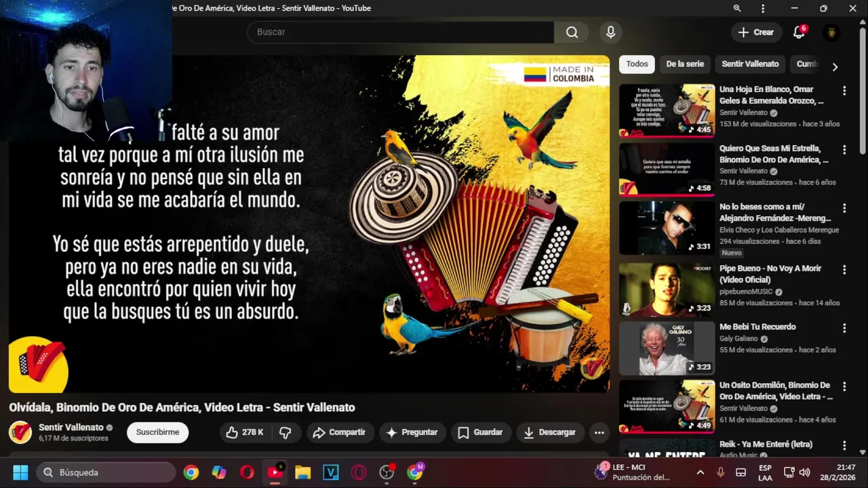Click the Descargar button

[x=549, y=432]
